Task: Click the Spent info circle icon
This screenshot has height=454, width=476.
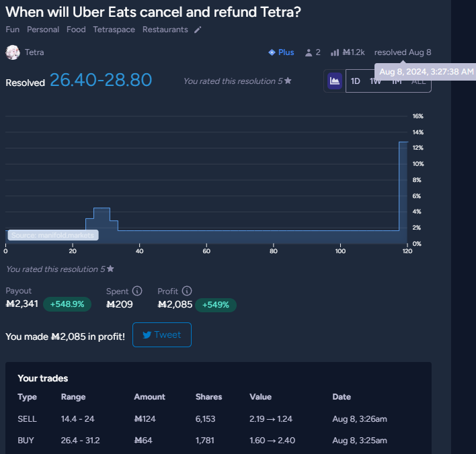Action: tap(137, 291)
